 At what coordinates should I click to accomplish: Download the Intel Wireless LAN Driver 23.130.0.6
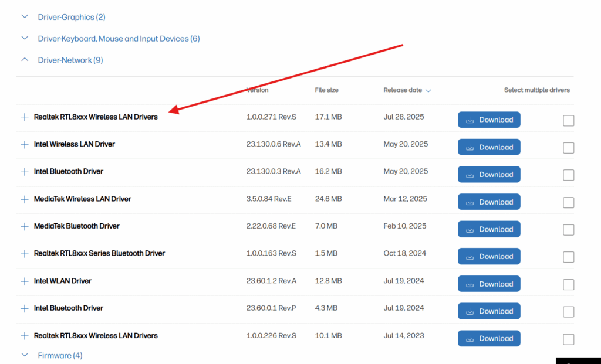pyautogui.click(x=489, y=147)
